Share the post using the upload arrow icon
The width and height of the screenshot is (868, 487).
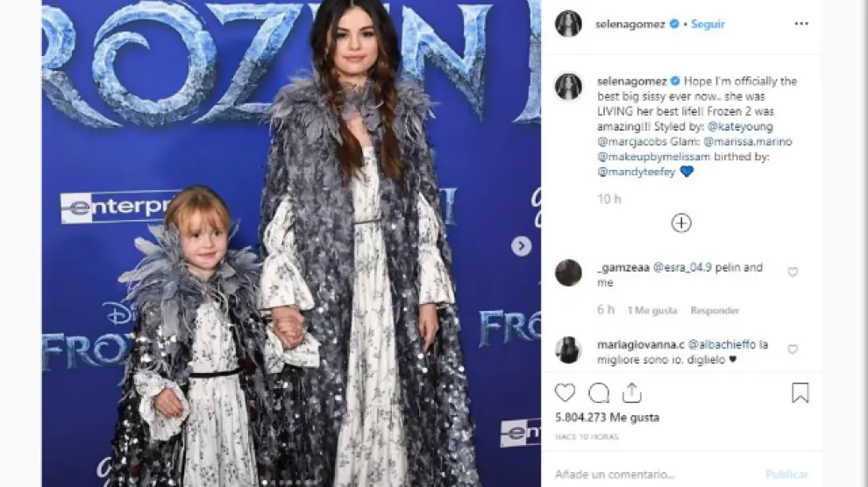pos(631,393)
